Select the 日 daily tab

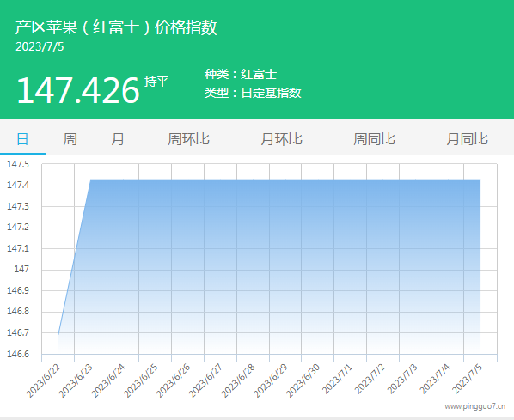tap(22, 139)
